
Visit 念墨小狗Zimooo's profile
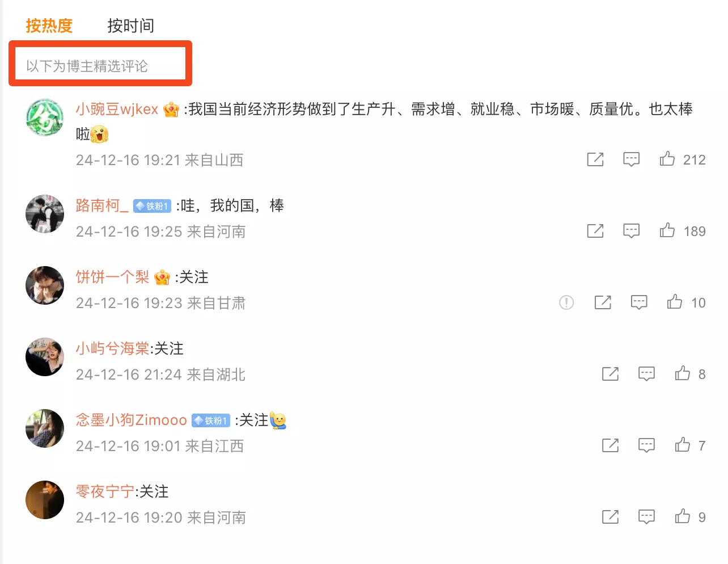click(132, 420)
